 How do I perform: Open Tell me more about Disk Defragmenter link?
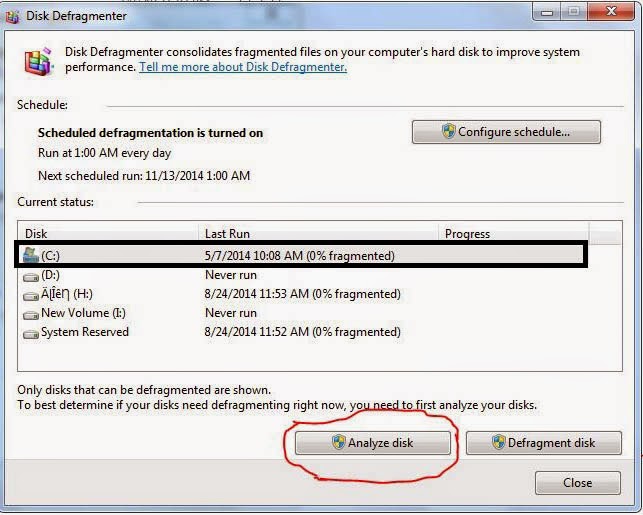(x=243, y=67)
